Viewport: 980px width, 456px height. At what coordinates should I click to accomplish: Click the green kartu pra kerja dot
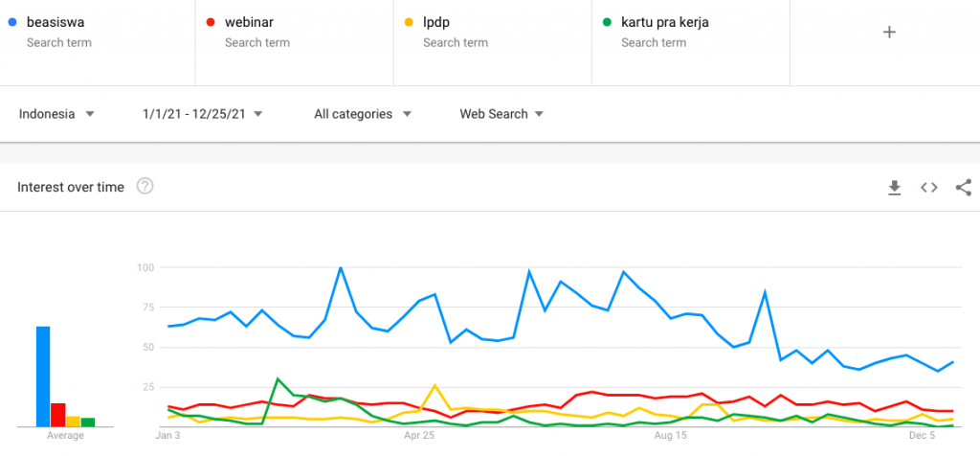pos(606,22)
